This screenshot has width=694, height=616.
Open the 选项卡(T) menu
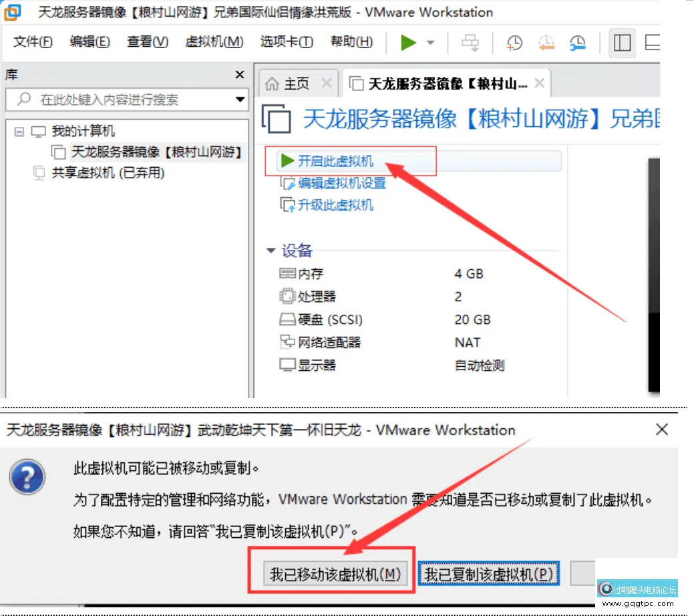click(x=287, y=42)
